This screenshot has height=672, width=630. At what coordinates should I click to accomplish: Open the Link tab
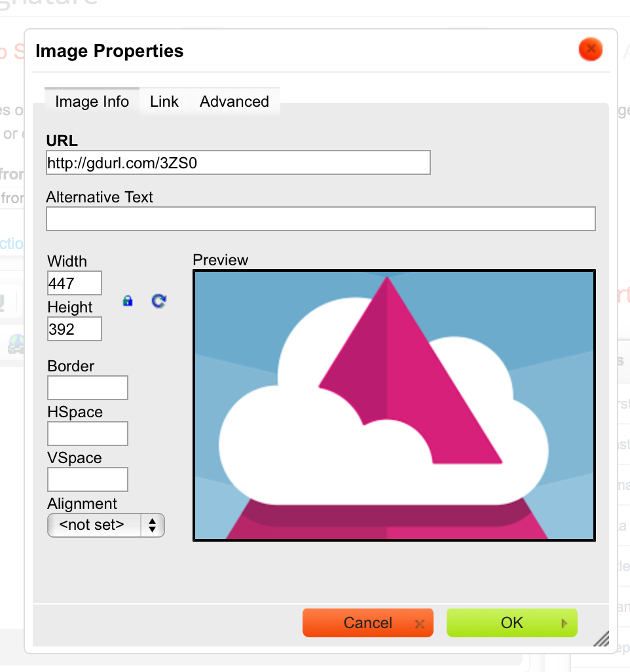(x=164, y=102)
